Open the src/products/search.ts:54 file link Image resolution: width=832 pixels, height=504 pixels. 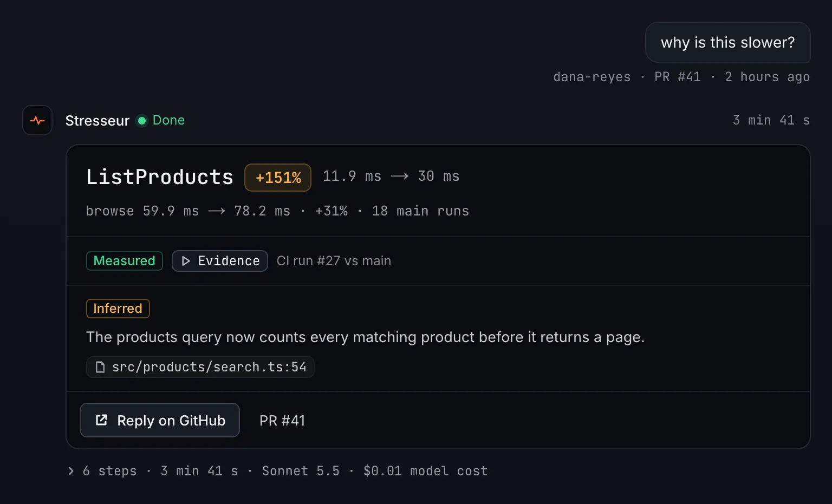click(200, 367)
